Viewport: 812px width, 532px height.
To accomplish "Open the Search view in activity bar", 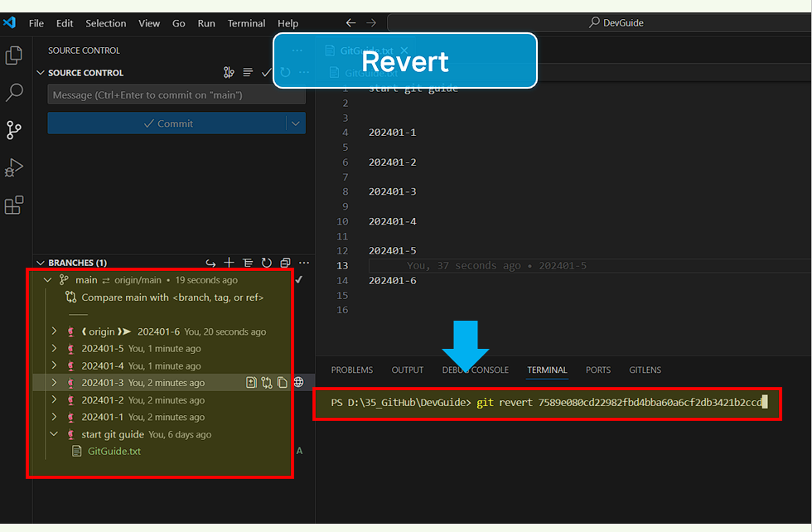I will pos(14,93).
